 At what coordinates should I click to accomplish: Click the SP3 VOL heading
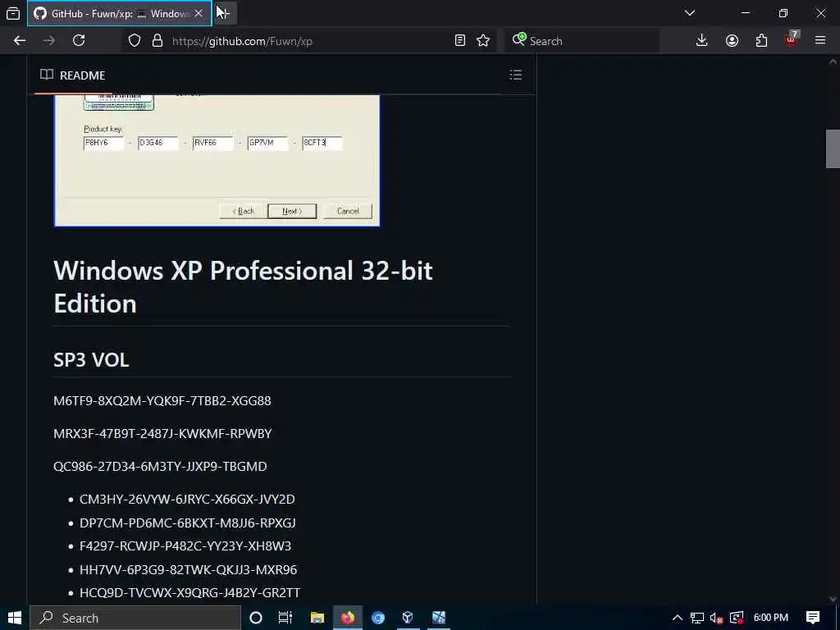[91, 360]
